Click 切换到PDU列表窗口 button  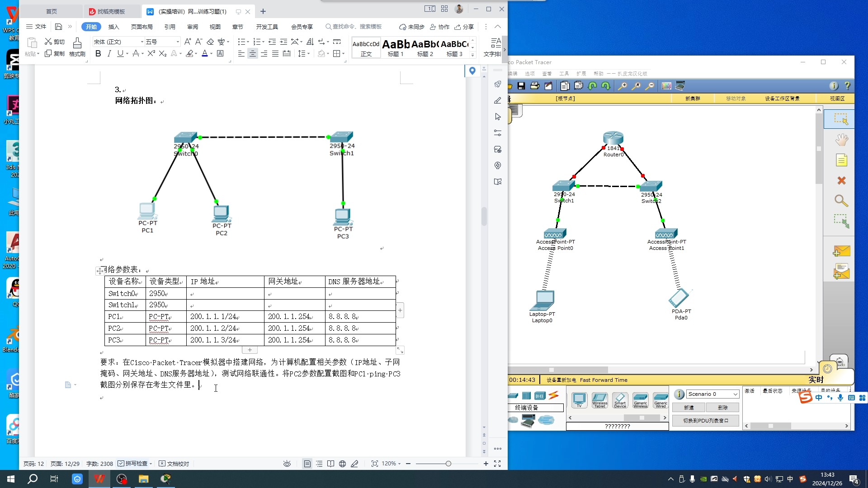coord(706,421)
